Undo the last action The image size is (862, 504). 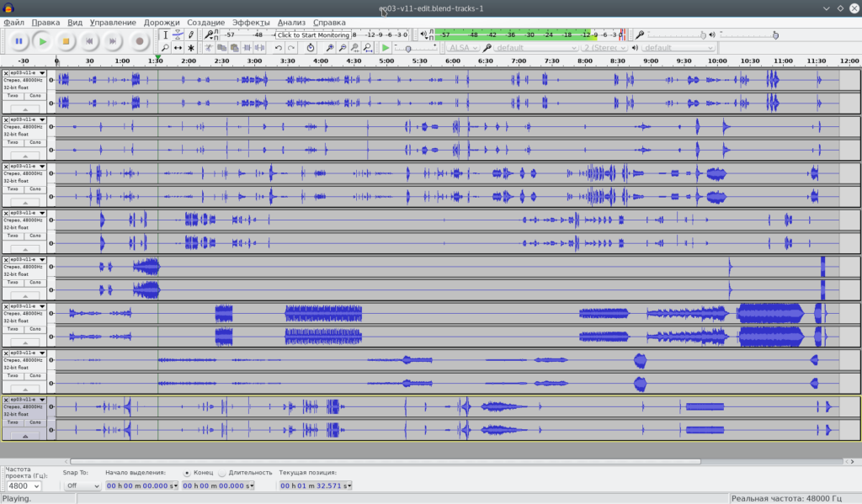(278, 48)
